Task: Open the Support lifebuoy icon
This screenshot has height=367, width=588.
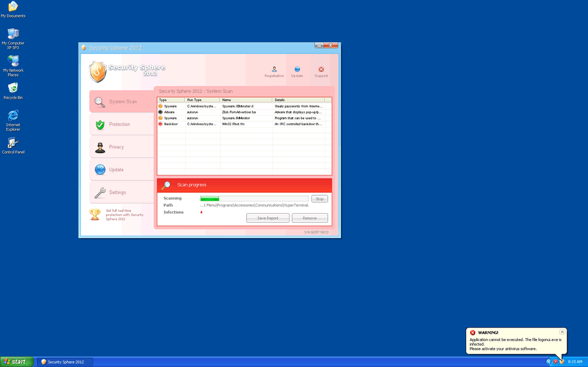Action: [321, 71]
